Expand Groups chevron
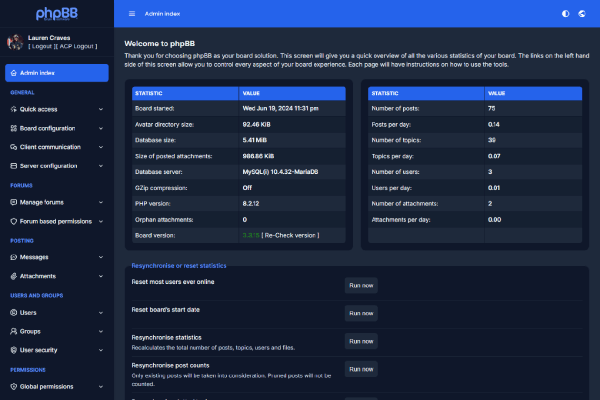The width and height of the screenshot is (600, 400). click(101, 331)
